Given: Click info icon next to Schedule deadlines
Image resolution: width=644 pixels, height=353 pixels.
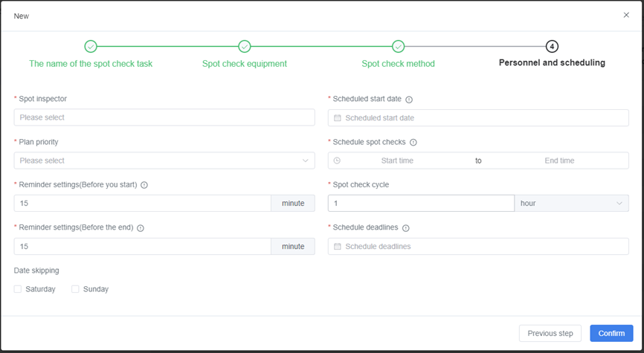Looking at the screenshot, I should point(406,228).
